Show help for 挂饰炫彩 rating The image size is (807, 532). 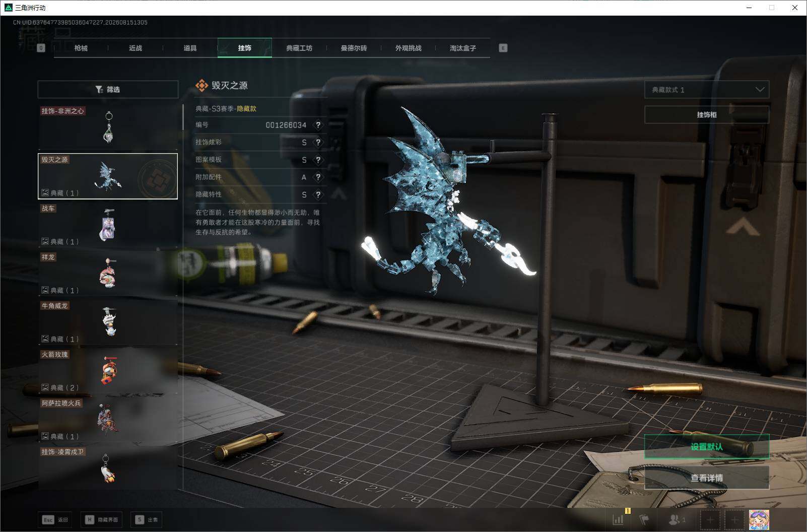pyautogui.click(x=318, y=143)
